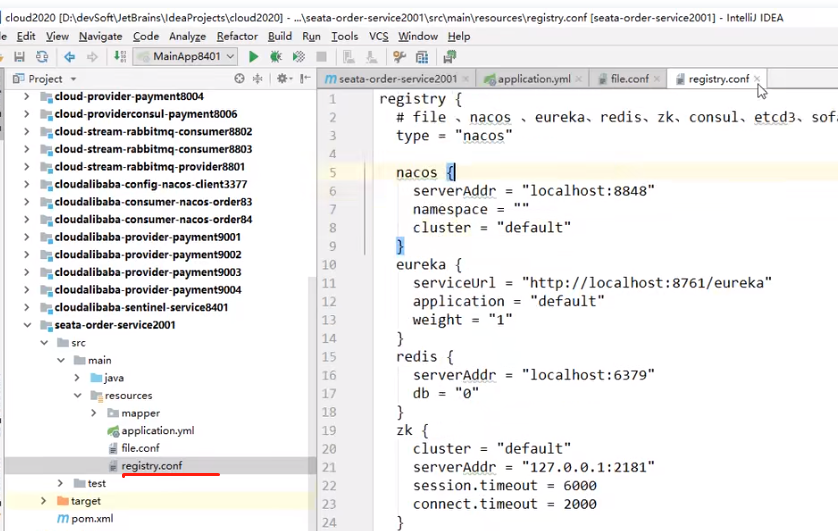Open the Tools menu

[344, 36]
